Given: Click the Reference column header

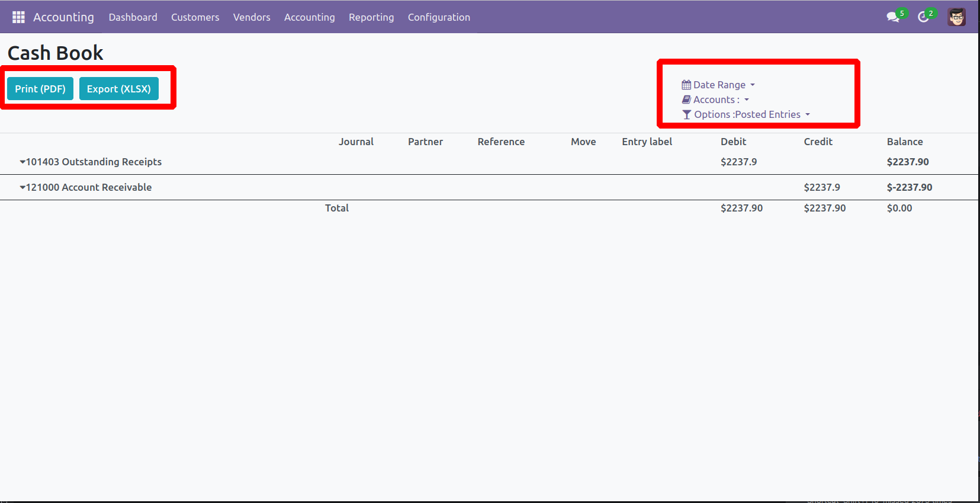Looking at the screenshot, I should [x=501, y=142].
